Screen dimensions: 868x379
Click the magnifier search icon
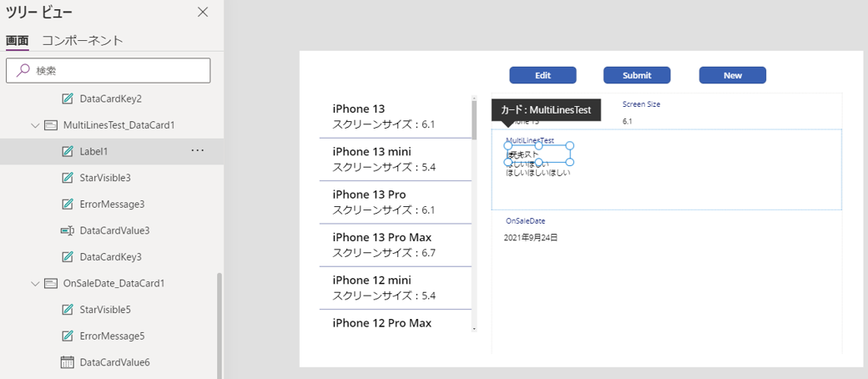pyautogui.click(x=23, y=70)
